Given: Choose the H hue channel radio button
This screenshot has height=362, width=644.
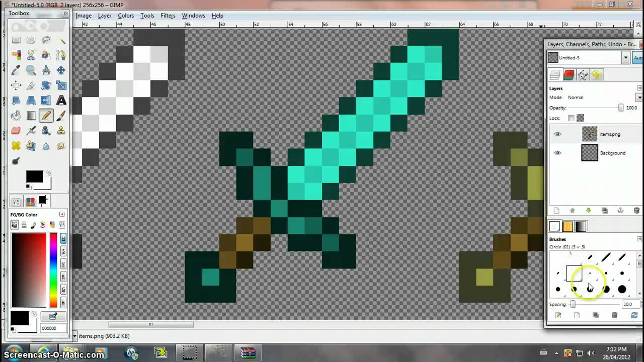Looking at the screenshot, I should [x=63, y=238].
